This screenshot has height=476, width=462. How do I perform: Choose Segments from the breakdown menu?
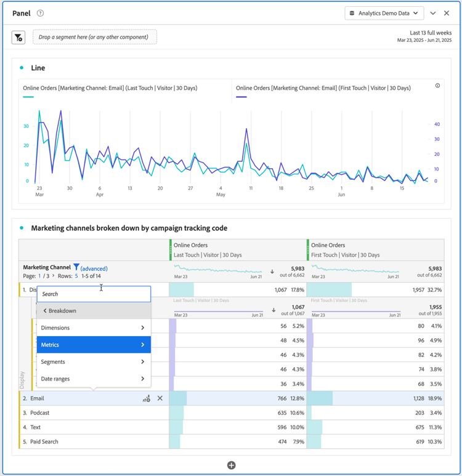[94, 361]
